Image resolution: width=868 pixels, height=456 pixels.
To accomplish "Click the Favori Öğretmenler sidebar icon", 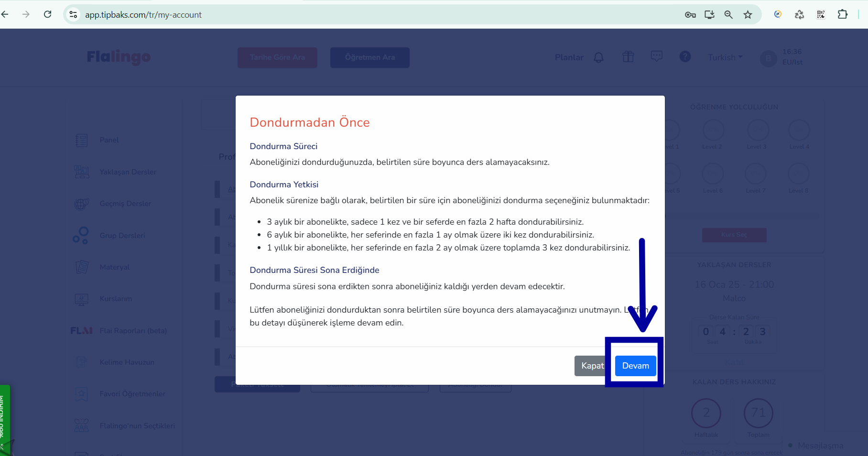I will pyautogui.click(x=82, y=394).
